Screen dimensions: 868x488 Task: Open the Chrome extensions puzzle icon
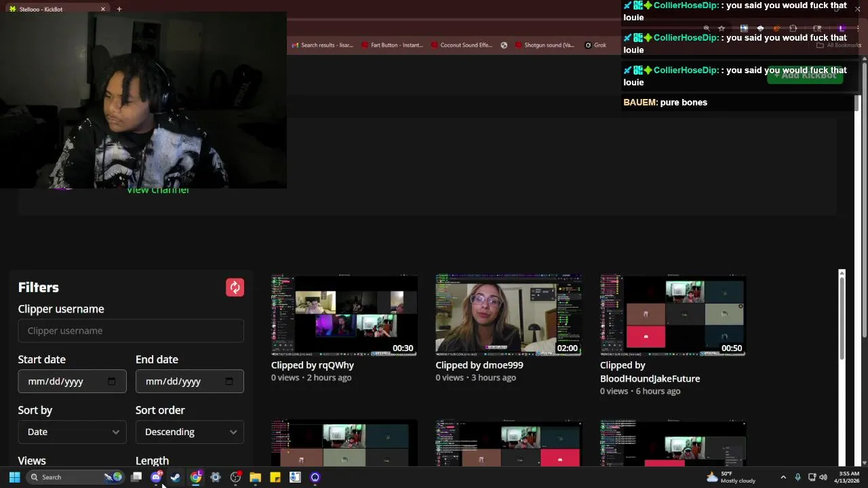click(793, 28)
